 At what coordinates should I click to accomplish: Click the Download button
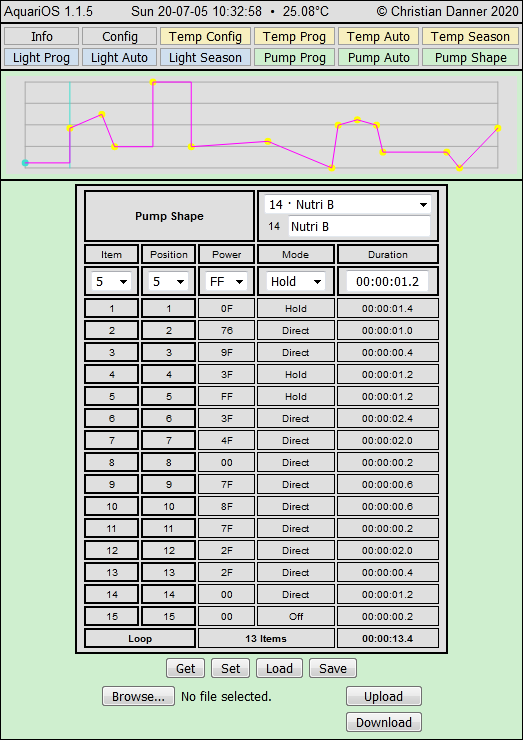(x=384, y=722)
